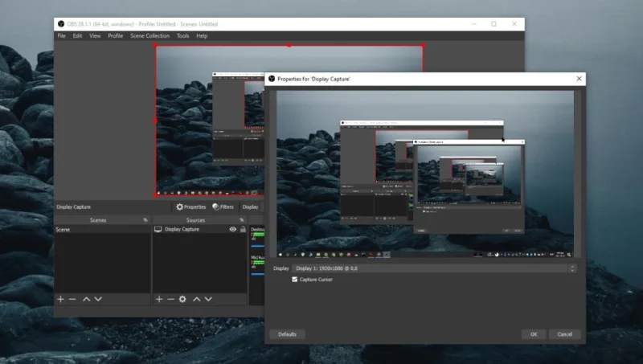Open the Scene Collection menu

149,36
